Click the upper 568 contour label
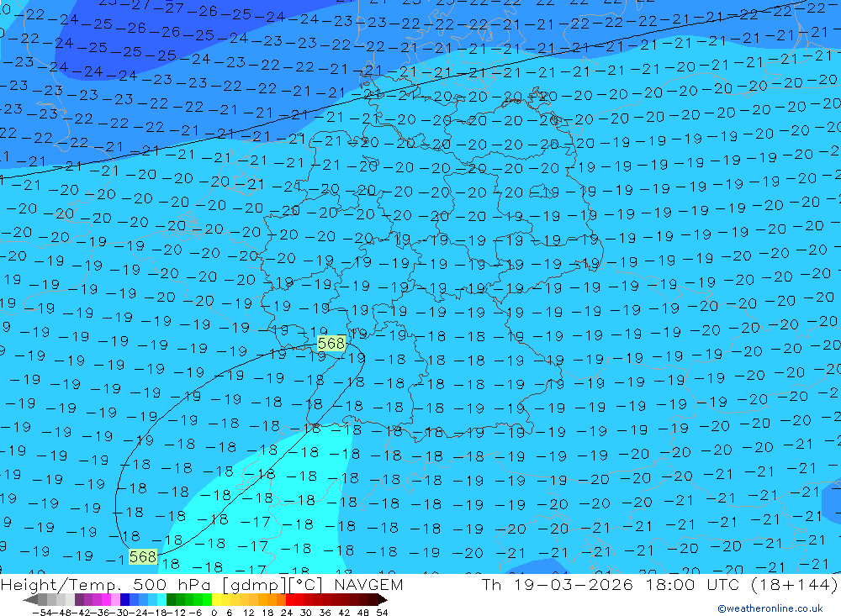This screenshot has width=841, height=616. pyautogui.click(x=331, y=343)
